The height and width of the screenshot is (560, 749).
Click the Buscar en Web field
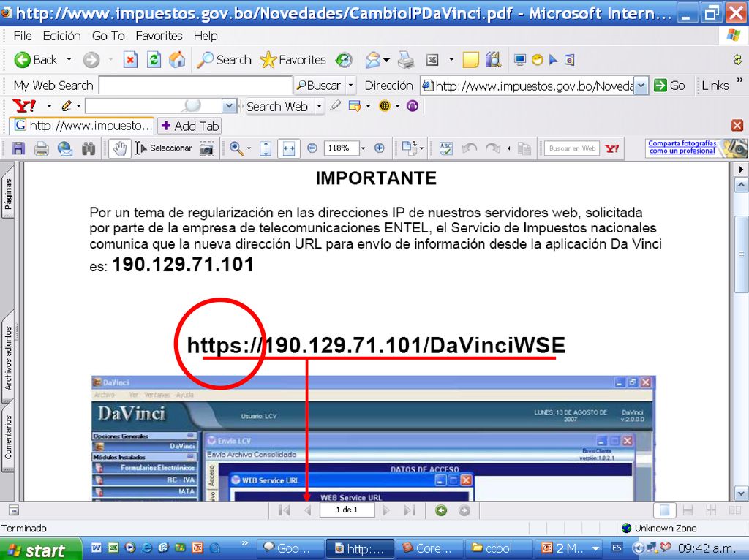coord(572,148)
